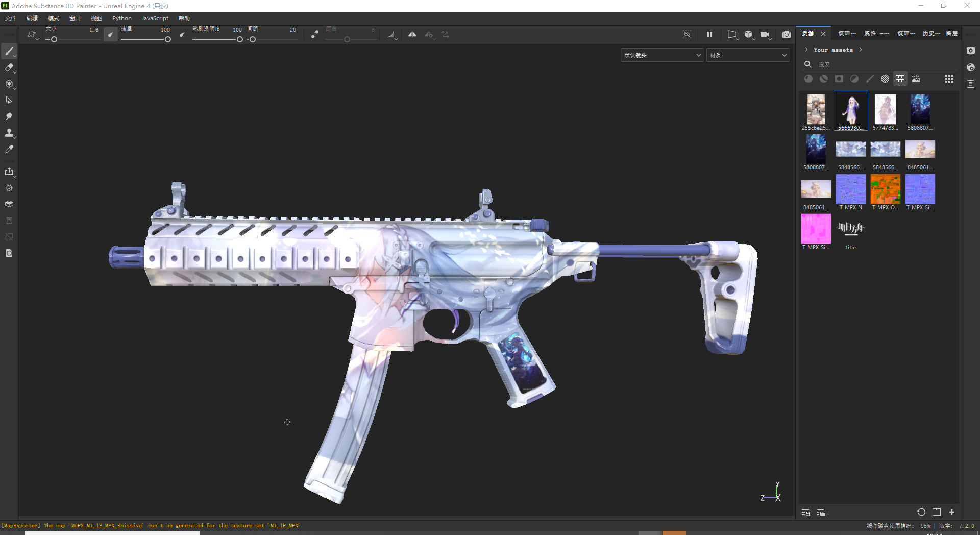980x535 pixels.
Task: Filter assets by environment maps icon
Action: 916,79
